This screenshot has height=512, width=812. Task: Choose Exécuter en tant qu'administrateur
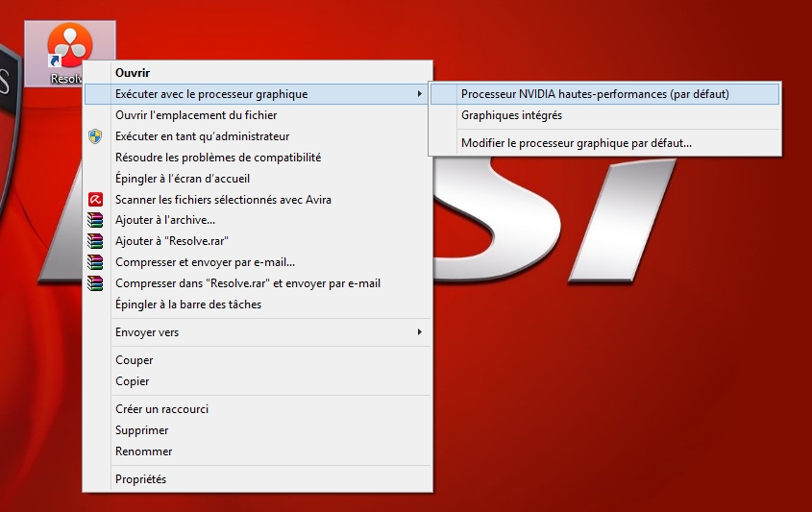coord(258,136)
